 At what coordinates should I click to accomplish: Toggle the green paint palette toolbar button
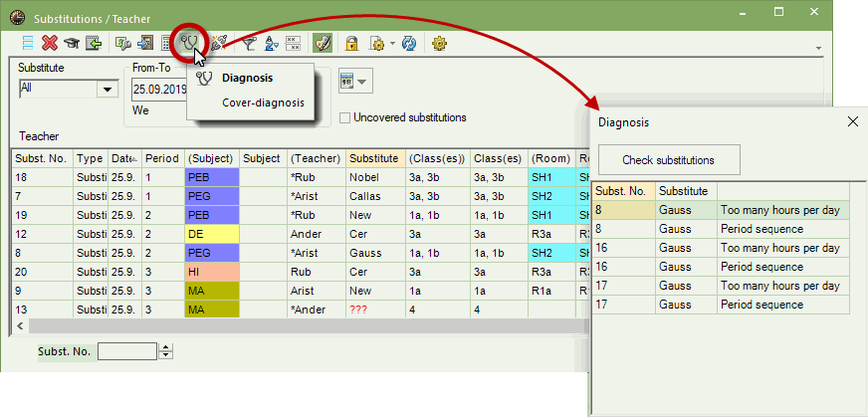322,43
